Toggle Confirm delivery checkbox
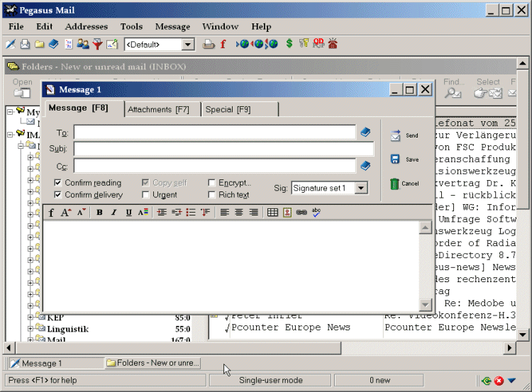The width and height of the screenshot is (532, 392). pos(57,195)
